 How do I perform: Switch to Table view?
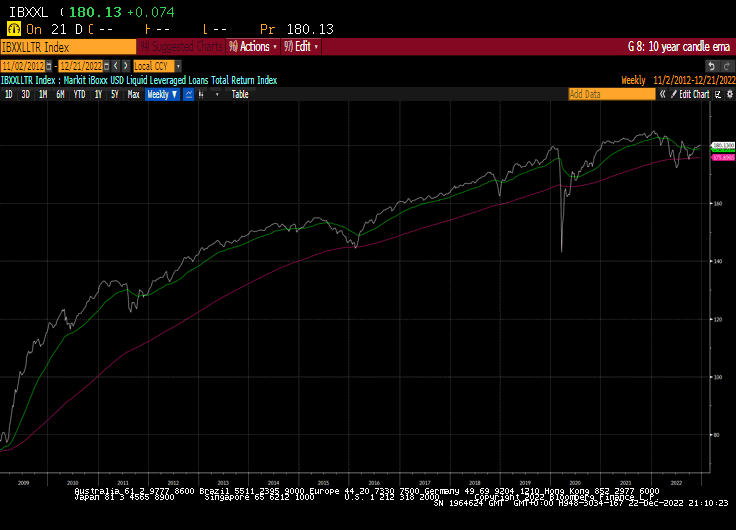tap(240, 94)
